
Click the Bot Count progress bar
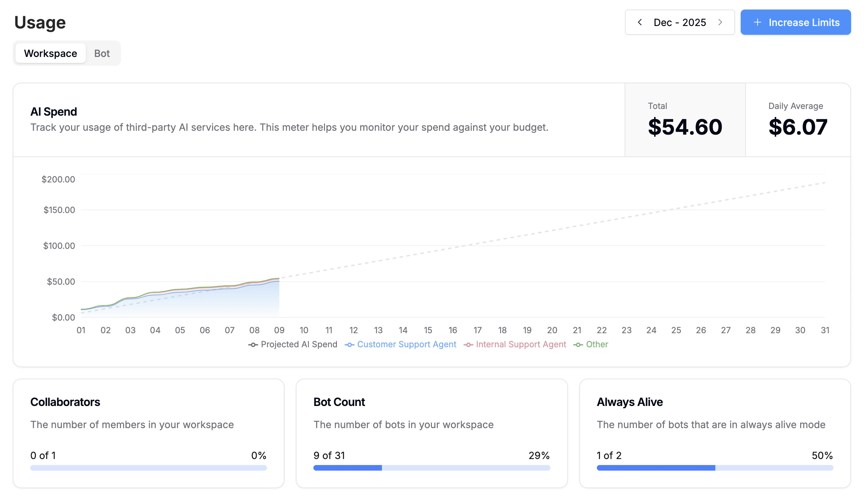[432, 468]
